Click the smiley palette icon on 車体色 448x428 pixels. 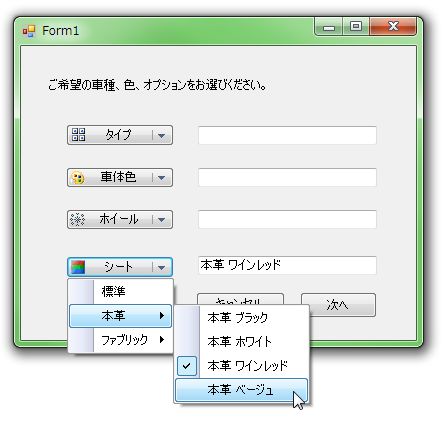[78, 177]
